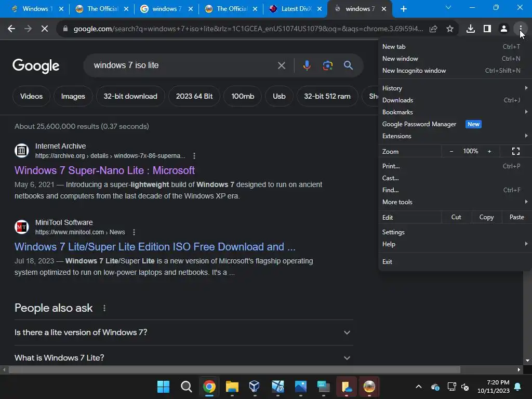Click Paste in Edit row
The height and width of the screenshot is (399, 532).
517,217
